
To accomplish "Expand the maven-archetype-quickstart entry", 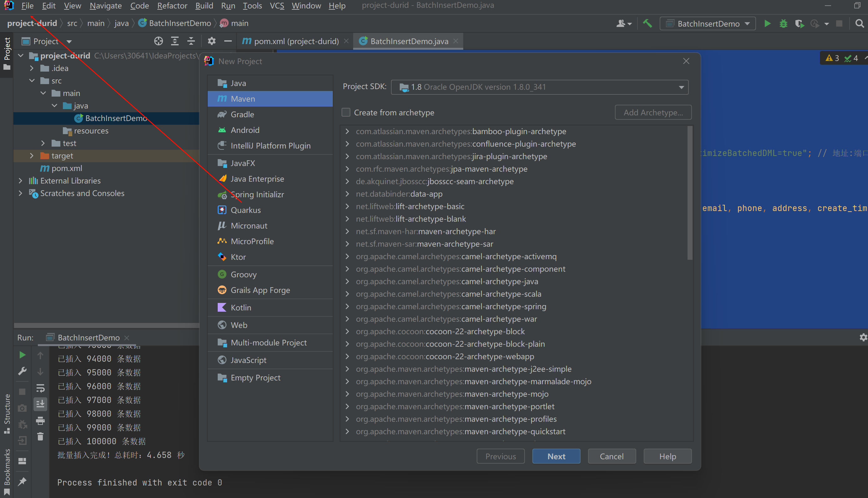I will [347, 432].
